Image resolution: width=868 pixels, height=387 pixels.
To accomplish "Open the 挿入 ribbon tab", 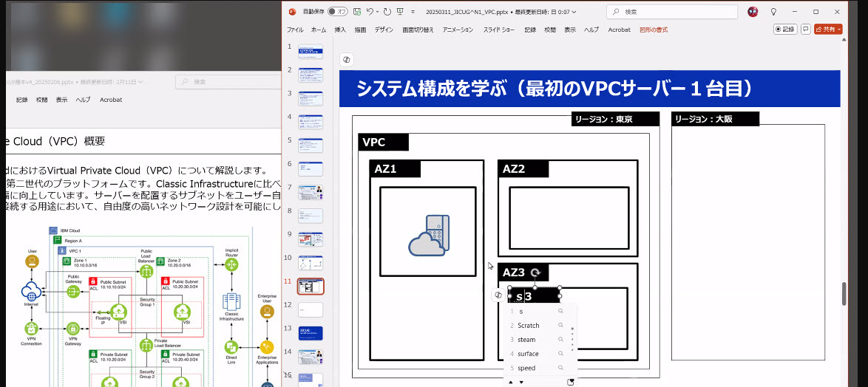I will click(340, 30).
